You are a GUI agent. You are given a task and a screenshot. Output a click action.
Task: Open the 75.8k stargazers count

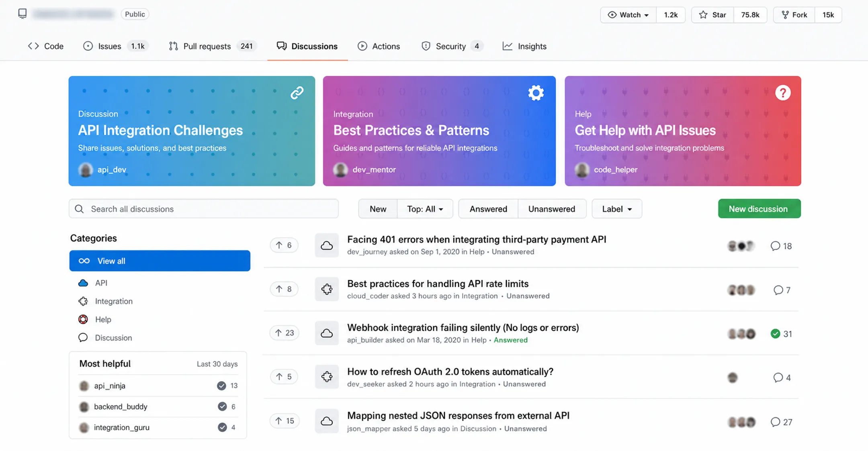click(x=750, y=15)
